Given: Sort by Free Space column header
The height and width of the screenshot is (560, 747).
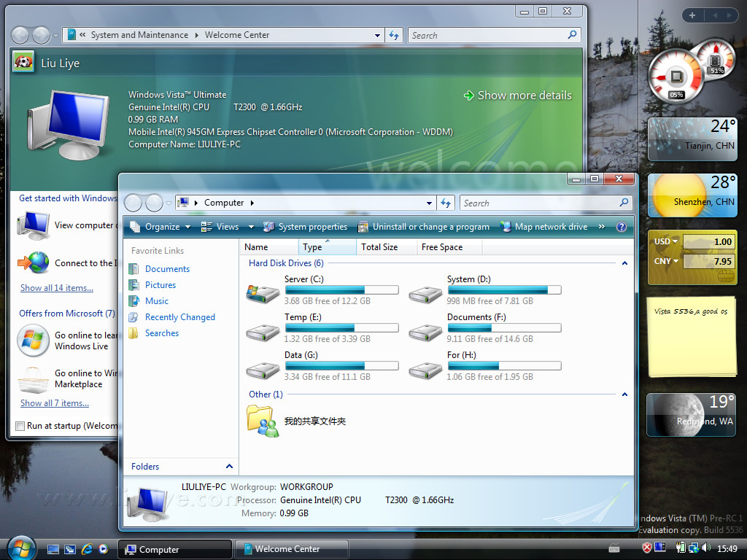Looking at the screenshot, I should pos(449,247).
